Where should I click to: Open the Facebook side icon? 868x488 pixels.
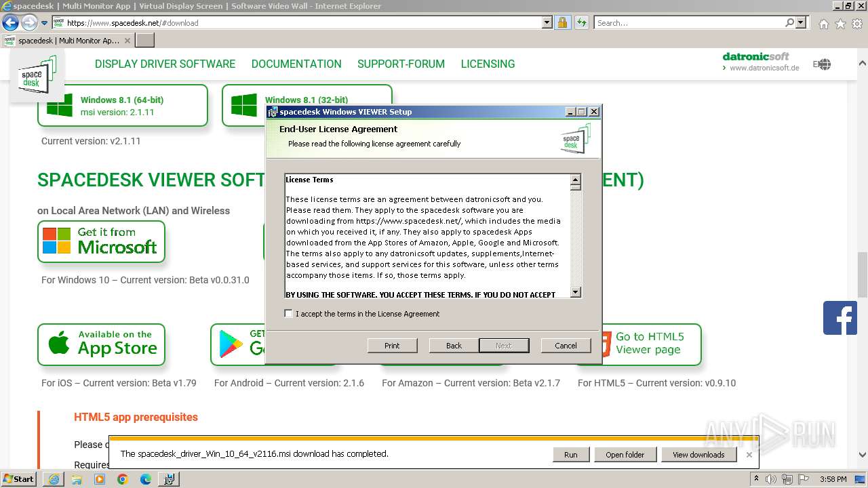pos(840,318)
